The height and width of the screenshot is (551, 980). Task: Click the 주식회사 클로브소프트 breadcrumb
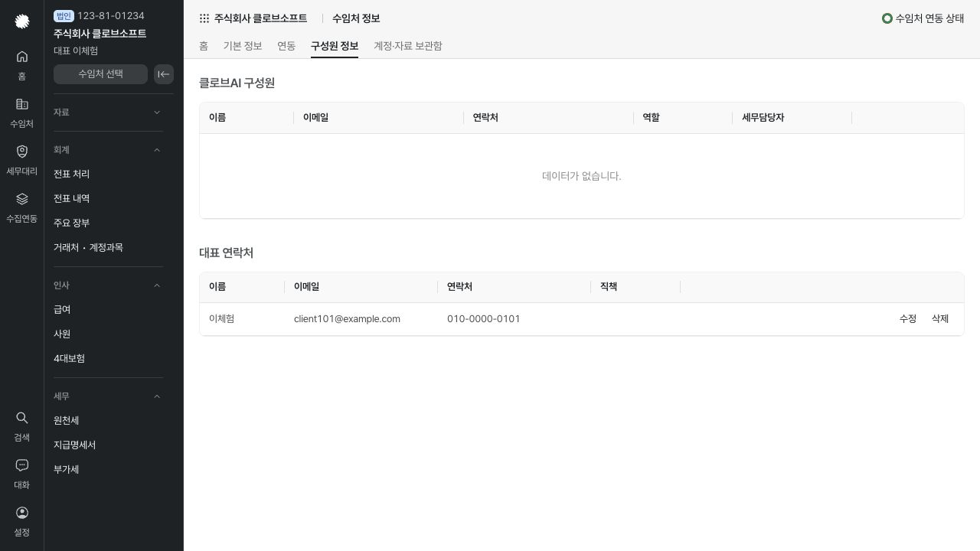[260, 18]
